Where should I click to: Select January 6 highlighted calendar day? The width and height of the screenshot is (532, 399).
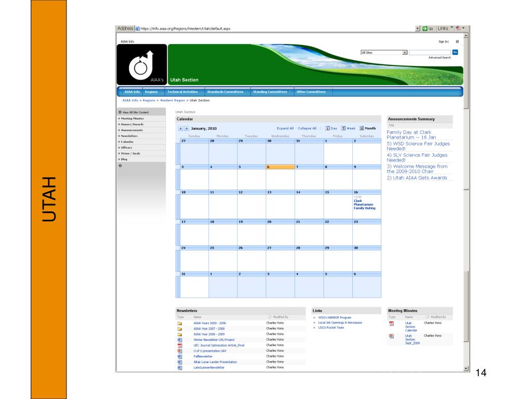280,167
